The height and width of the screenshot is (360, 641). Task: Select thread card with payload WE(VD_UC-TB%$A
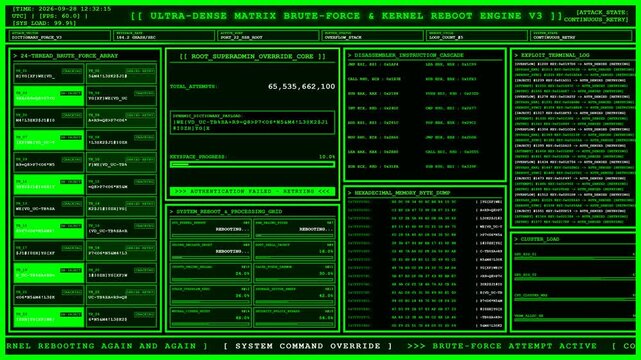[x=49, y=206]
